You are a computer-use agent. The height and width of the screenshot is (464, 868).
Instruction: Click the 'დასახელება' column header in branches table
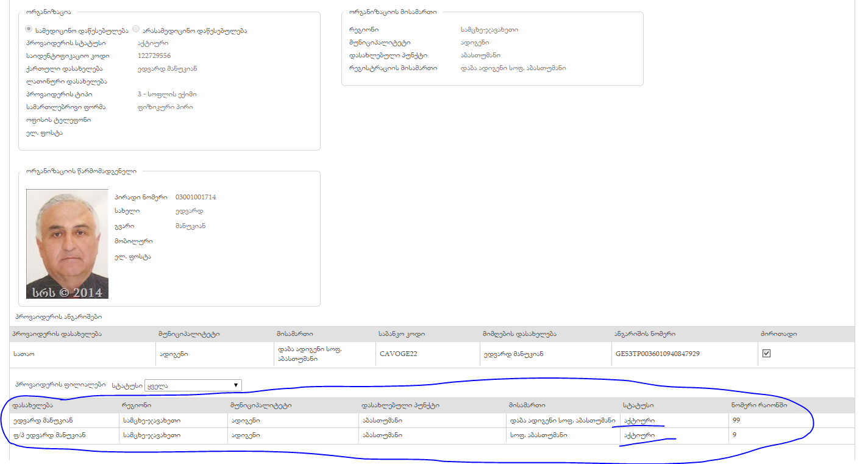pos(32,405)
